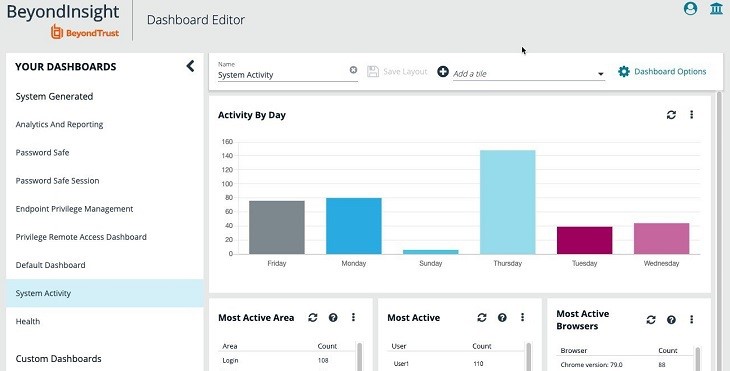Select Password Safe dashboard

(x=105, y=152)
